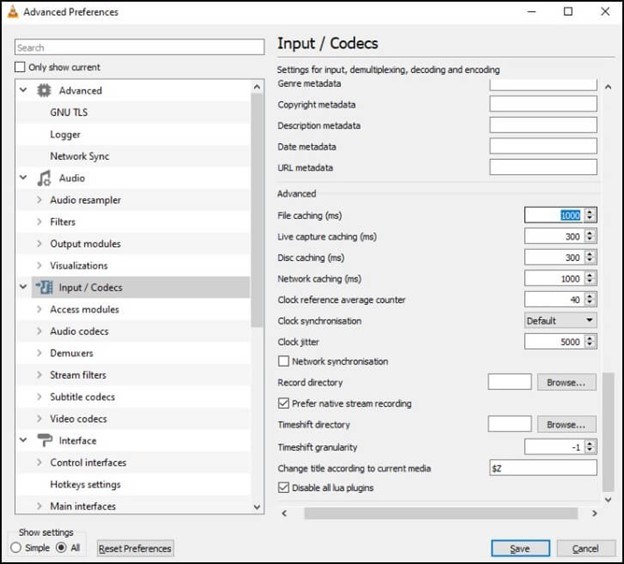Viewport: 624px width, 564px height.
Task: Uncheck Prefer native stream recording
Action: tap(284, 404)
